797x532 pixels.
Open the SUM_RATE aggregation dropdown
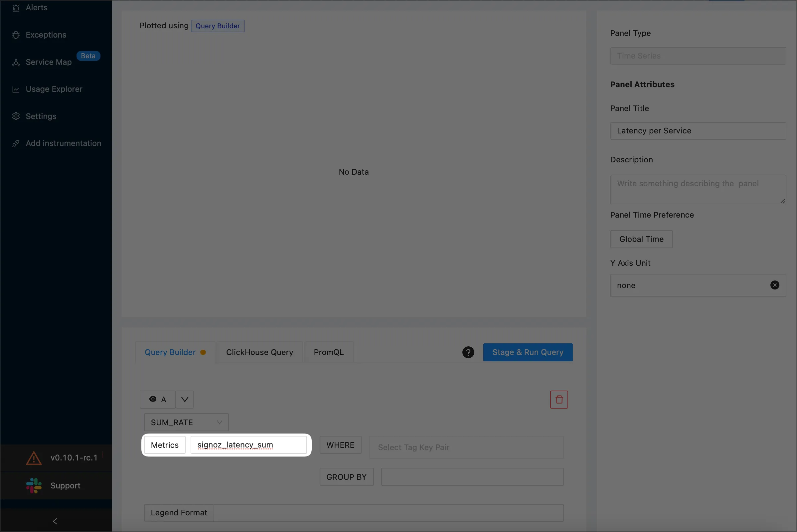point(186,423)
